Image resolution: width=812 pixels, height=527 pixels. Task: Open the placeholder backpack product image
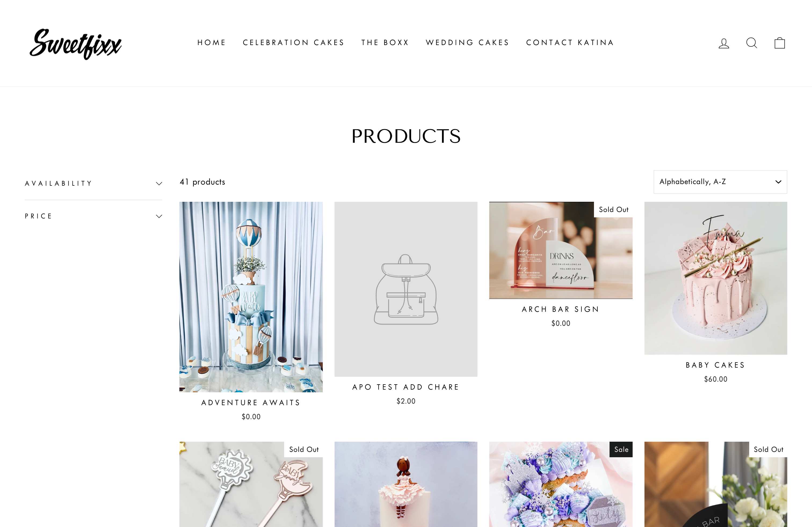(x=406, y=289)
